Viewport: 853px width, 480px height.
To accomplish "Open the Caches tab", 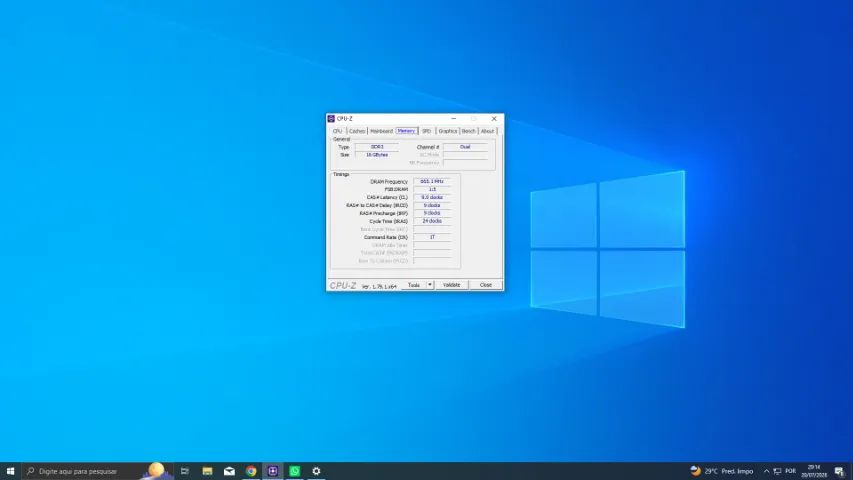I will coord(357,131).
